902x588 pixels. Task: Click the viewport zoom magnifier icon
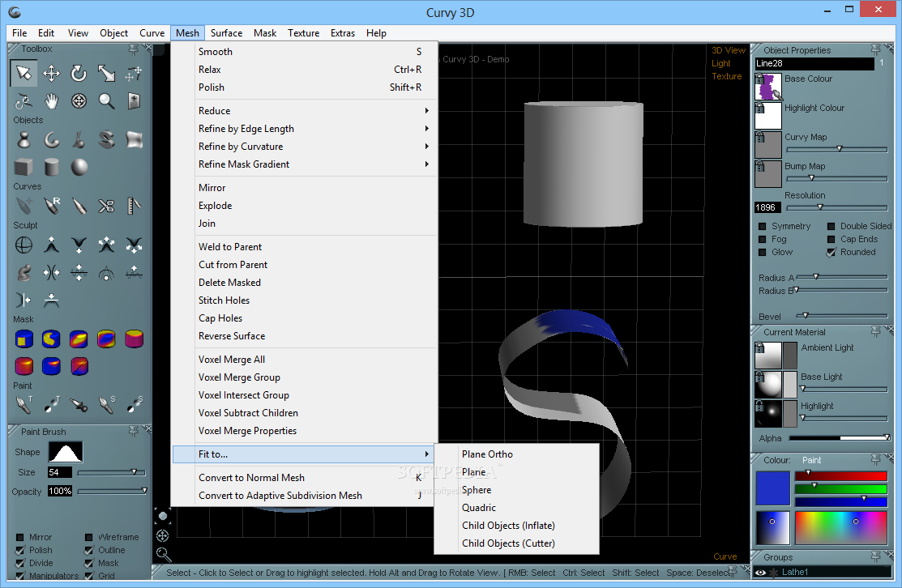[x=164, y=555]
